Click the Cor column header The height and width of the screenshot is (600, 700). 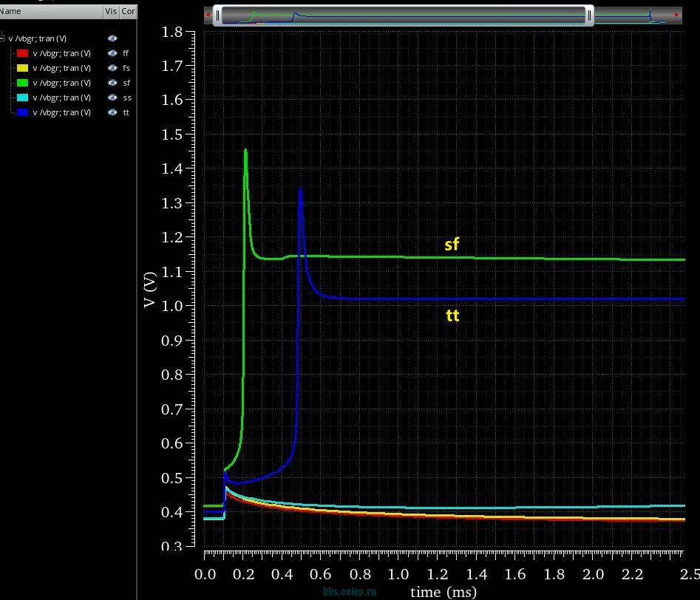tap(128, 11)
